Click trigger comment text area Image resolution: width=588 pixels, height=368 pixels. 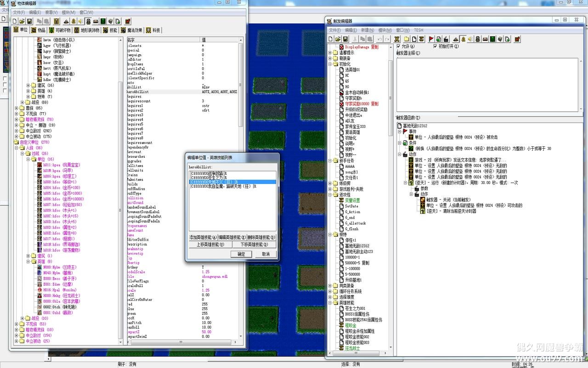tap(487, 84)
